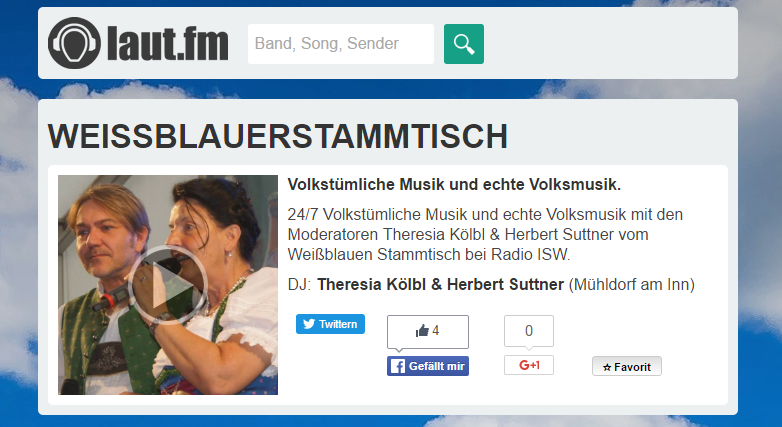Like the station with Gefällt mir

(427, 366)
